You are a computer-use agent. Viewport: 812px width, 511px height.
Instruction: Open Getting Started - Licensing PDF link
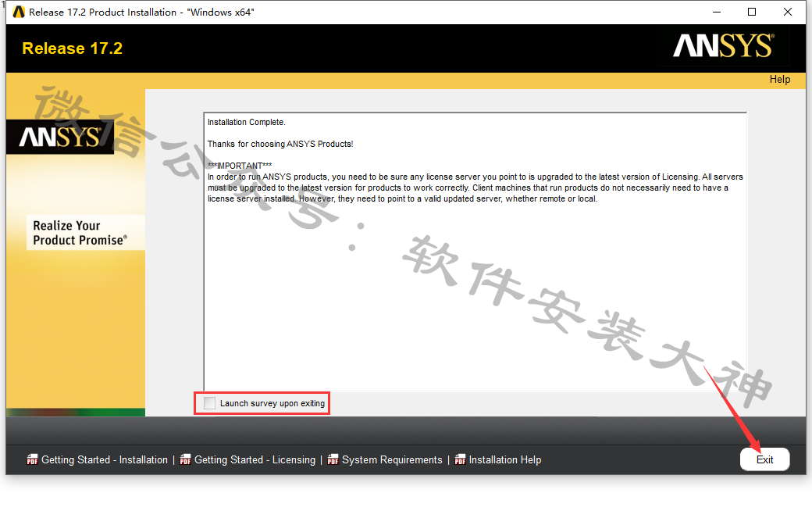click(255, 459)
